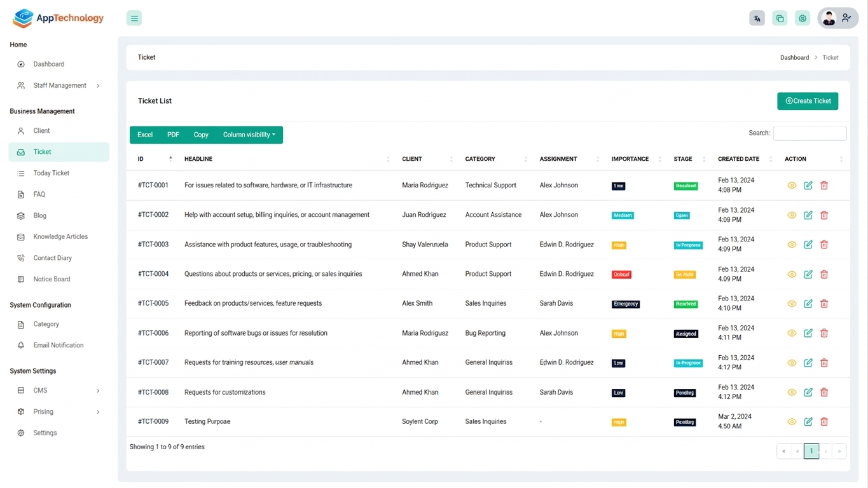Delete ticket #TCT-0009 with trash icon
Viewport: 868px width, 488px height.
click(824, 422)
